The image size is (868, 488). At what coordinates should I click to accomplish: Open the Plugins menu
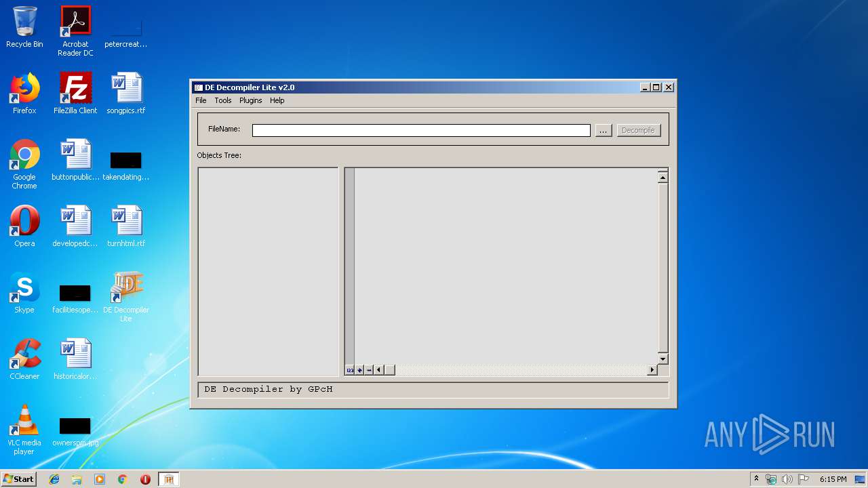tap(251, 100)
